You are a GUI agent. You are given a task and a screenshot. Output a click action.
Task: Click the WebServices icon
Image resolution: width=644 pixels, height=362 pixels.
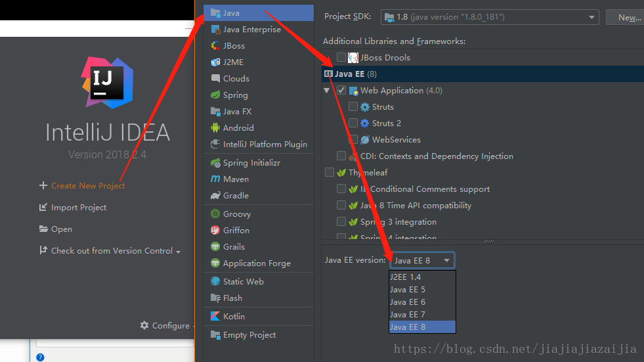(365, 140)
